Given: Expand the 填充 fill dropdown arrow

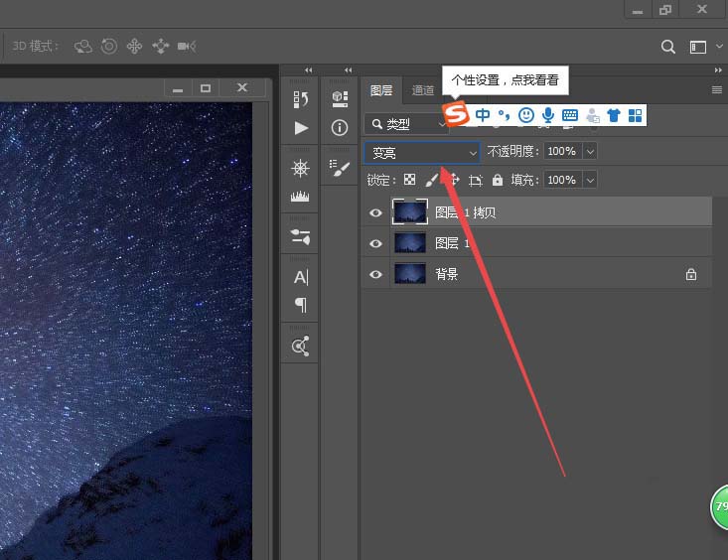Looking at the screenshot, I should tap(590, 180).
